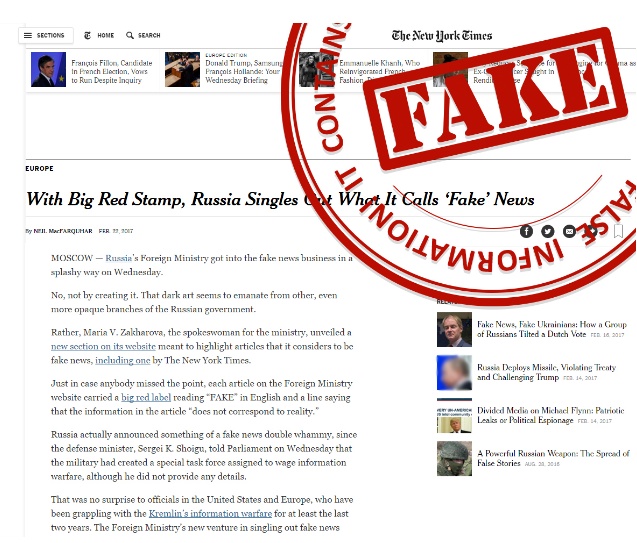Open the 'including one' hyperlink

(123, 360)
